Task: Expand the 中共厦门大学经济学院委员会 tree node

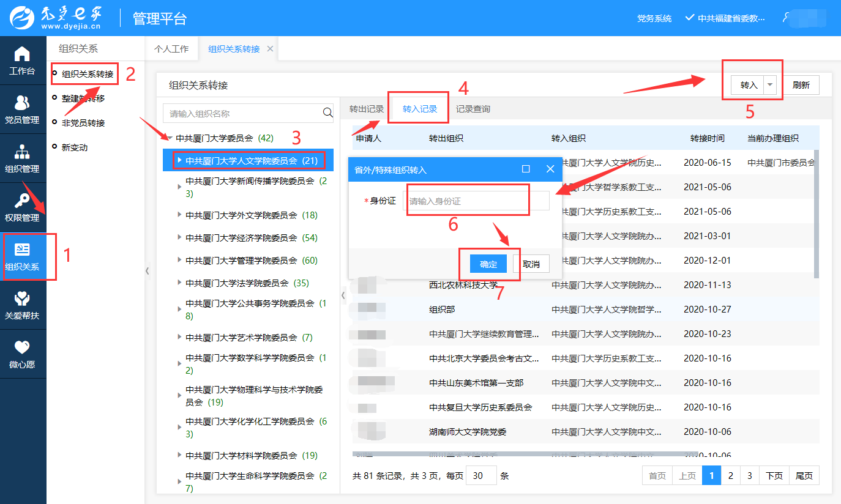Action: [x=179, y=238]
